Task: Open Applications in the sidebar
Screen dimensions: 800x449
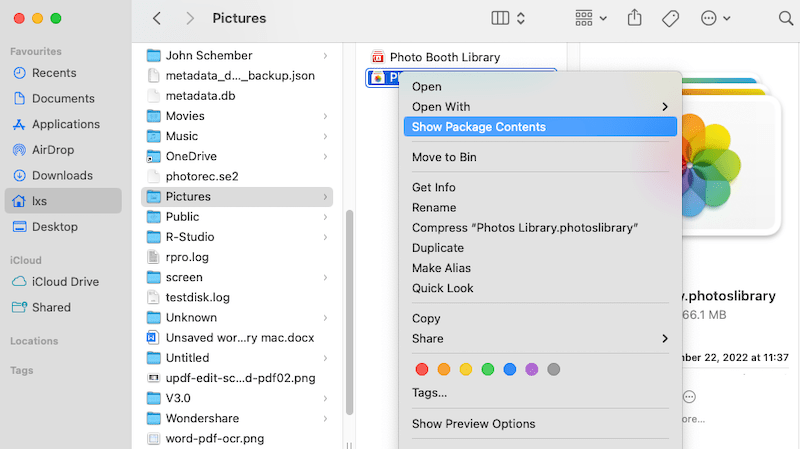Action: 65,124
